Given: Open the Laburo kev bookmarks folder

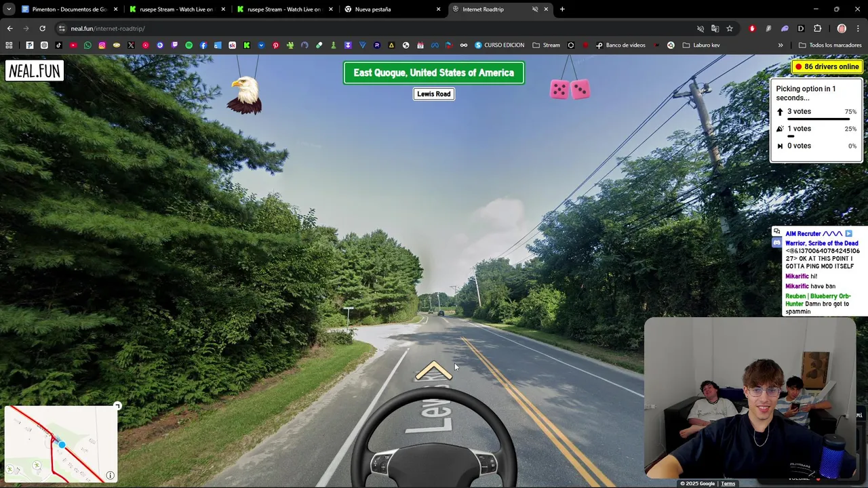Looking at the screenshot, I should 701,45.
